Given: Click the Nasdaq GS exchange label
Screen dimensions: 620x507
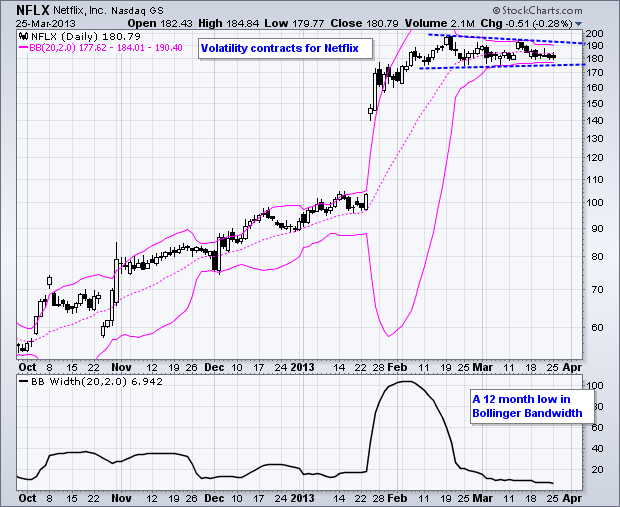Looking at the screenshot, I should point(137,11).
